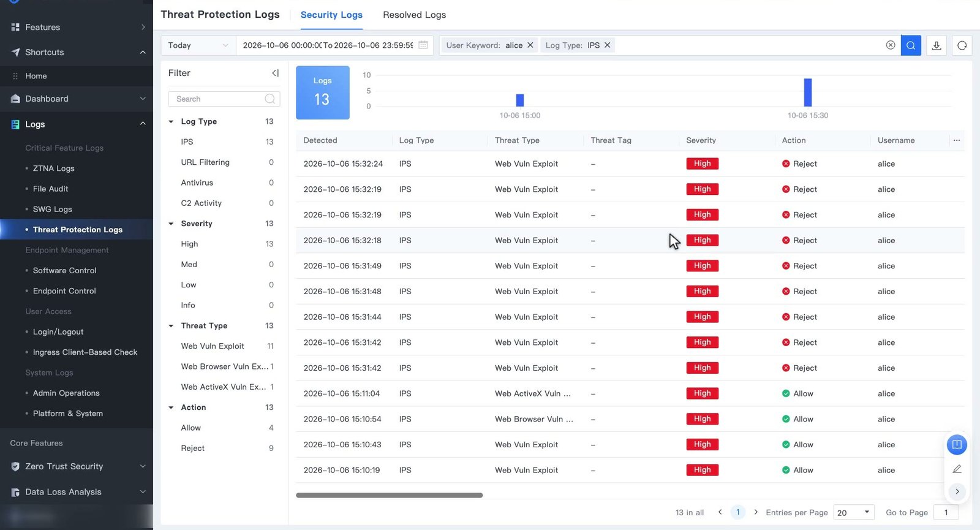
Task: Open the Today time range dropdown
Action: 198,45
